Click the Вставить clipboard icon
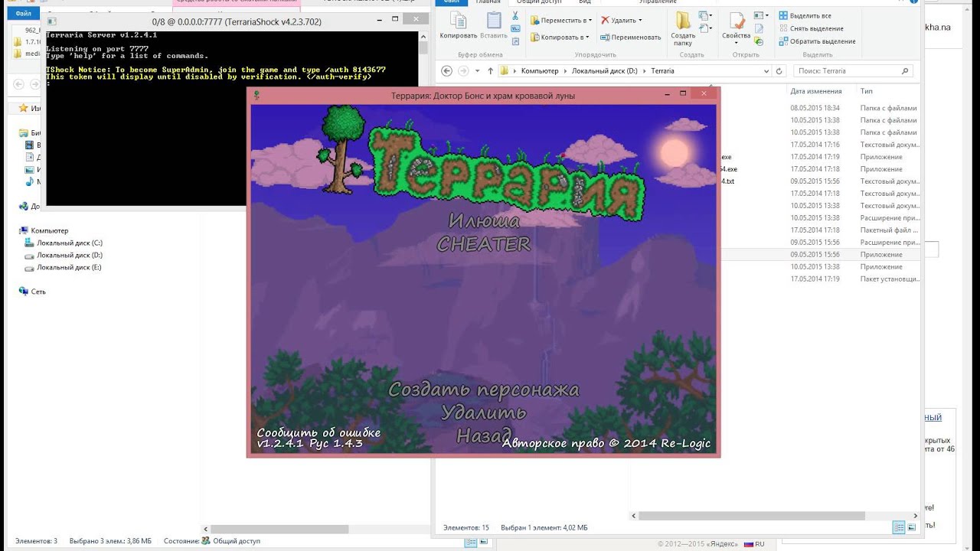 [x=494, y=21]
